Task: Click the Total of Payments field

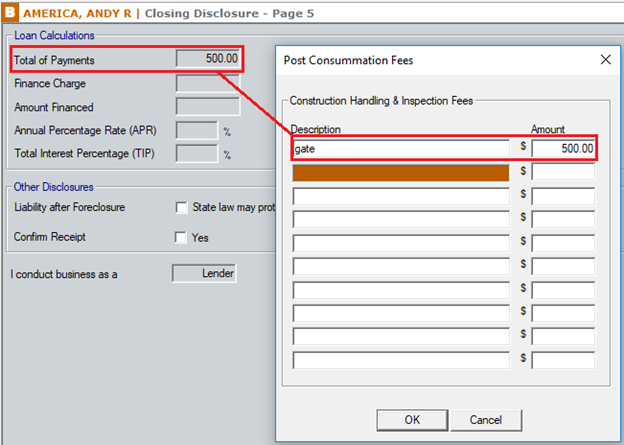Action: tap(207, 59)
